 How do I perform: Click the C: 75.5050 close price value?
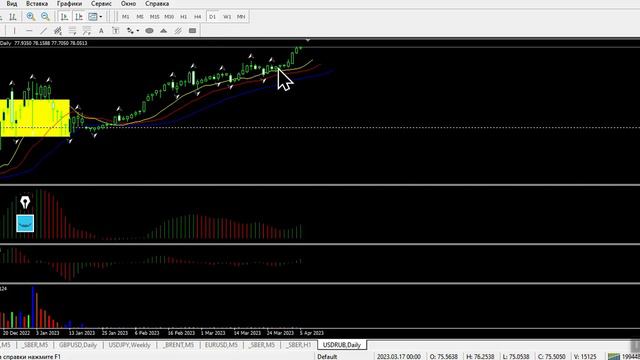point(551,357)
